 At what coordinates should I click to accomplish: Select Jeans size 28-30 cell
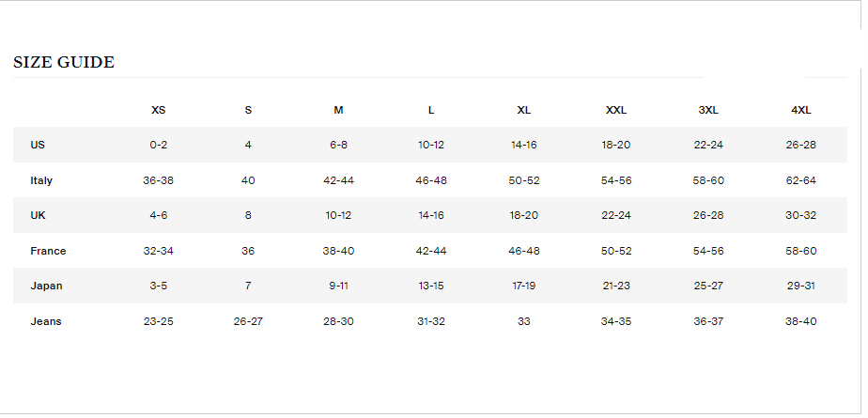338,321
